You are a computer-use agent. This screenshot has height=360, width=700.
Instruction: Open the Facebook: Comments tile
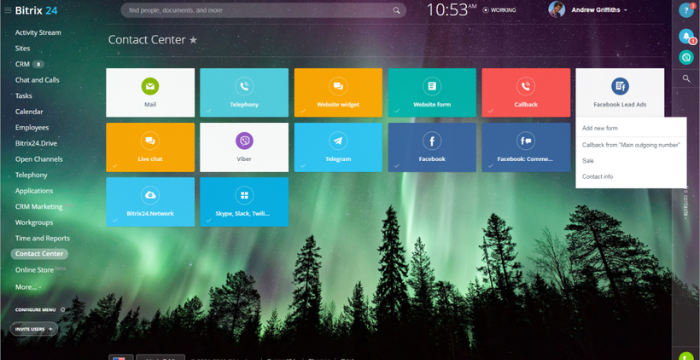tap(526, 147)
